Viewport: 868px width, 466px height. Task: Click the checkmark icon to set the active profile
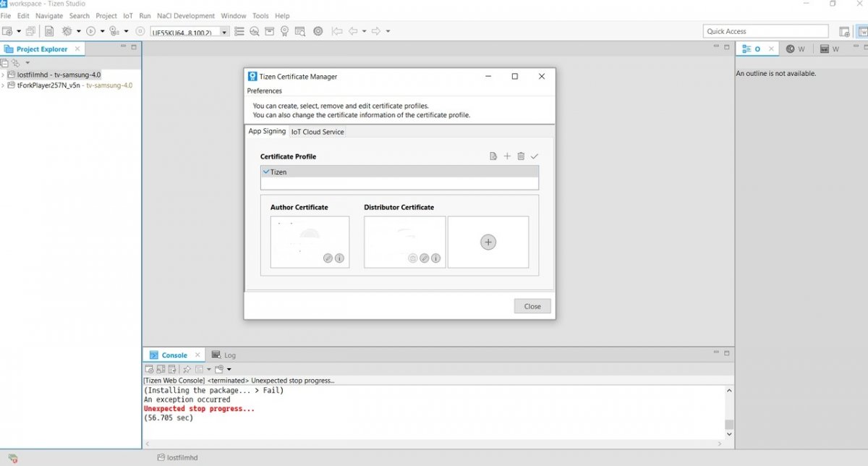point(535,156)
